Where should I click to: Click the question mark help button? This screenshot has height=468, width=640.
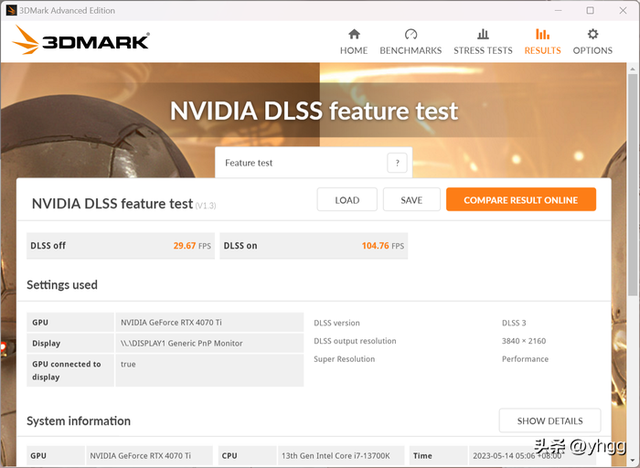point(397,163)
